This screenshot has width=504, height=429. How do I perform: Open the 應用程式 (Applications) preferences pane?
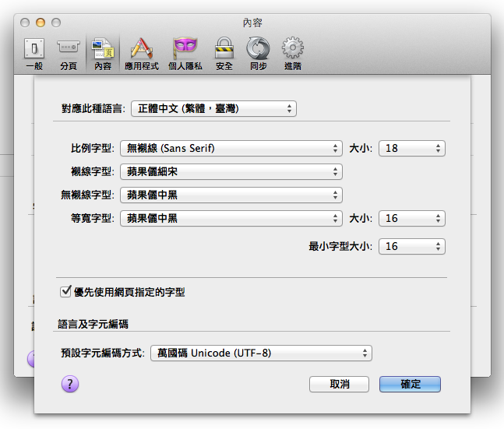142,54
